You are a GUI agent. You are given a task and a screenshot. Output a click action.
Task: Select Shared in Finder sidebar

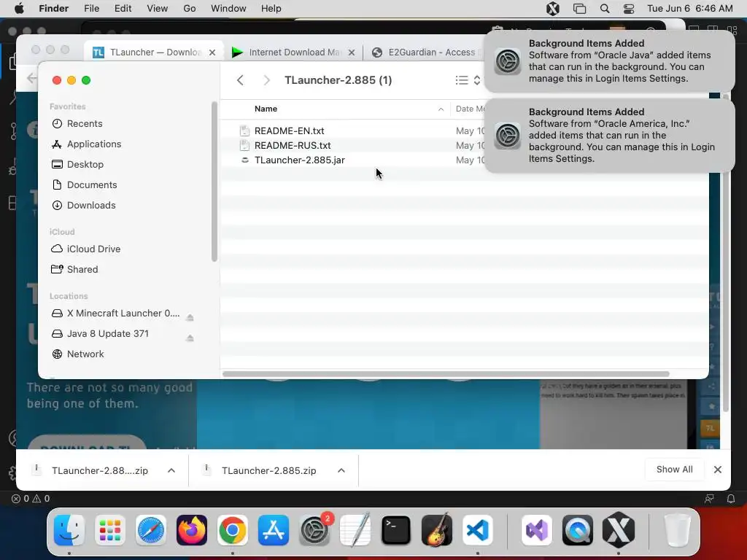click(x=82, y=270)
